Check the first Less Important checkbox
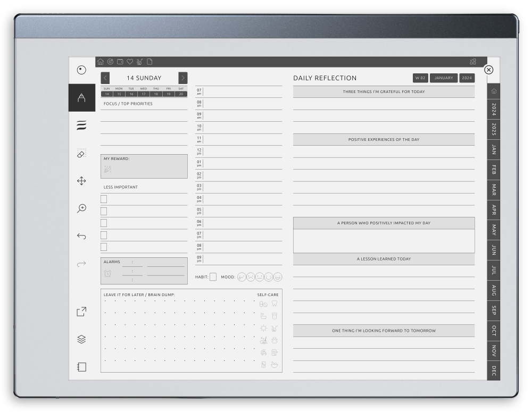Image resolution: width=532 pixels, height=412 pixels. pos(104,199)
